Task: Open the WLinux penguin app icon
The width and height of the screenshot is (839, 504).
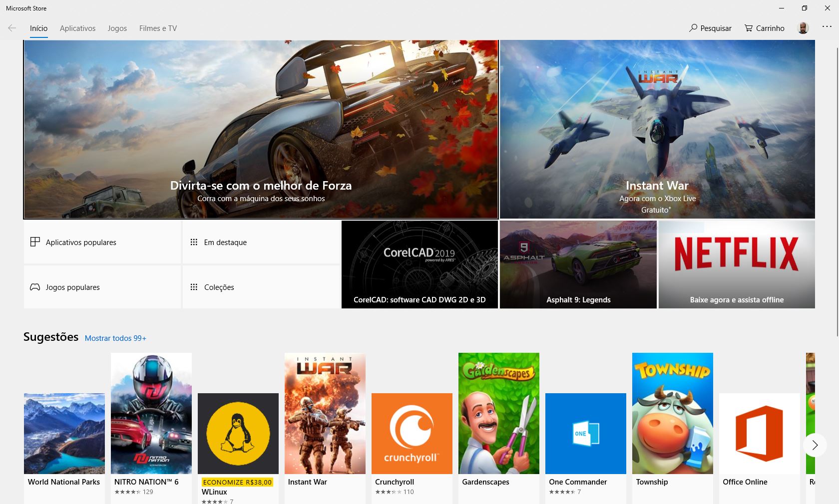Action: tap(238, 434)
